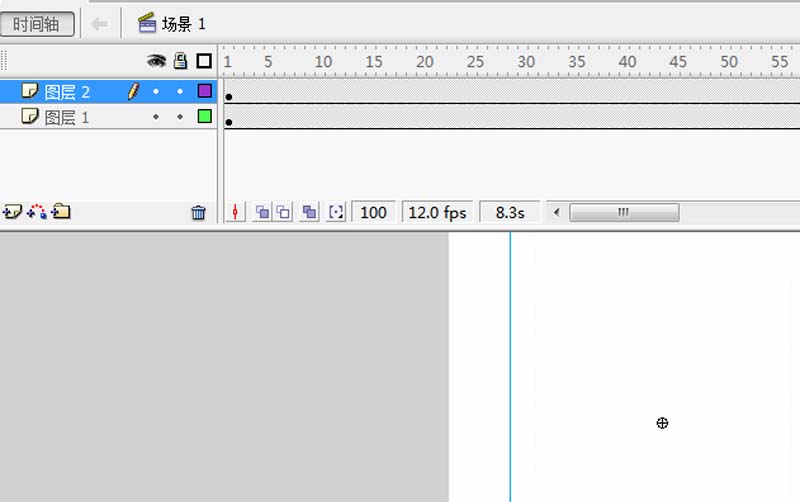Click the Insert Layer icon
The image size is (800, 502).
point(12,211)
